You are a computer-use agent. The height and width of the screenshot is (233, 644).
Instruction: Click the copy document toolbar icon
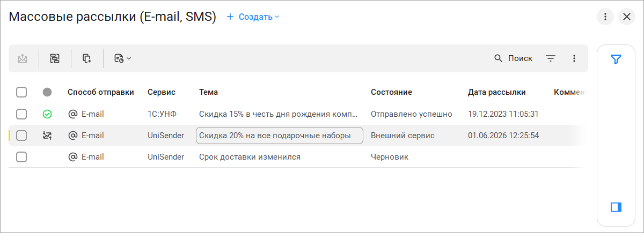click(x=87, y=58)
